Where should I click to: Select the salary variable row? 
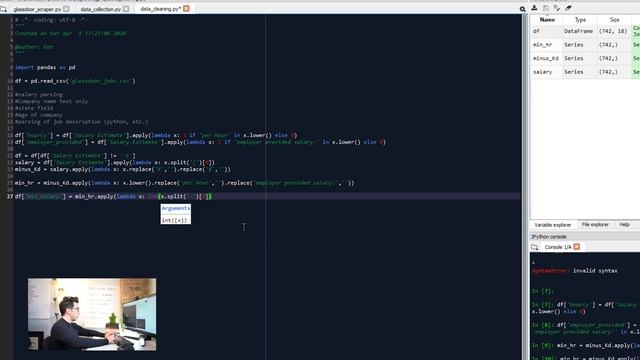(x=585, y=72)
